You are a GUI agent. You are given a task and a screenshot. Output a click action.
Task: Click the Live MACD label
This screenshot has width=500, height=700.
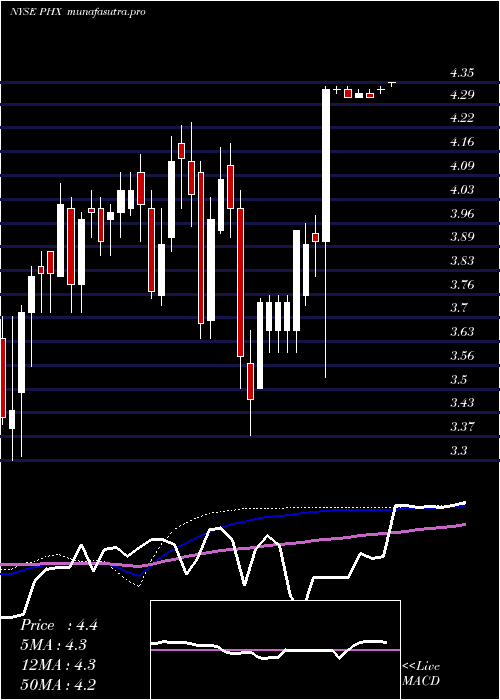click(x=421, y=673)
